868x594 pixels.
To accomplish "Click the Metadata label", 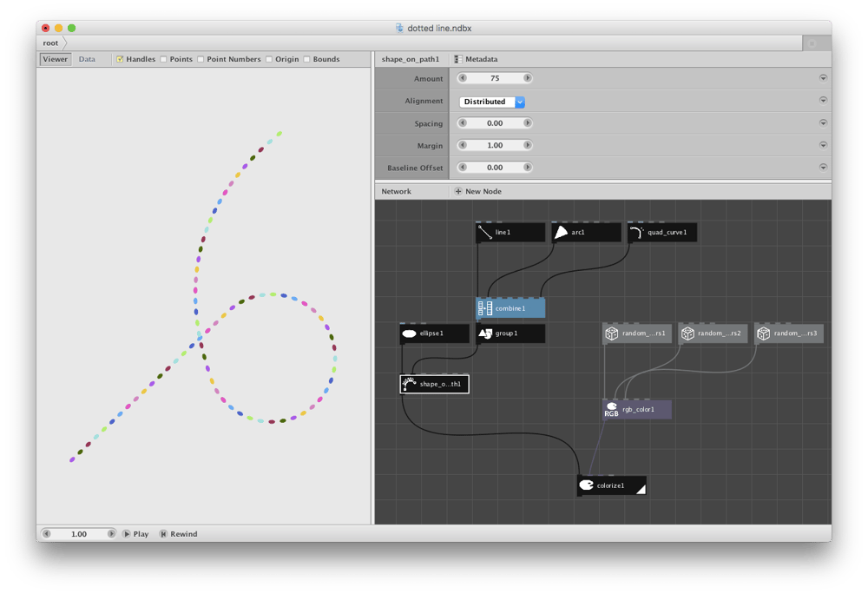I will click(481, 59).
